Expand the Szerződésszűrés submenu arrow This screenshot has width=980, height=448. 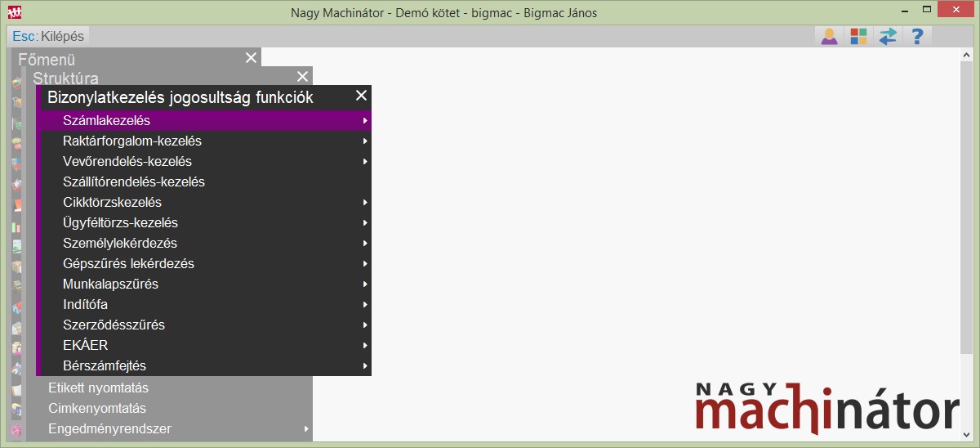(366, 325)
